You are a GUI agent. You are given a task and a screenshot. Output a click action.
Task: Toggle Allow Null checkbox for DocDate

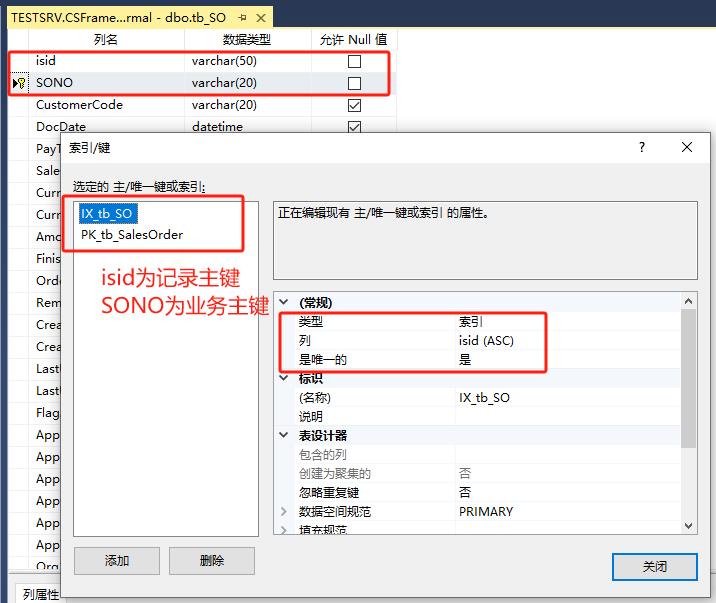pos(354,126)
